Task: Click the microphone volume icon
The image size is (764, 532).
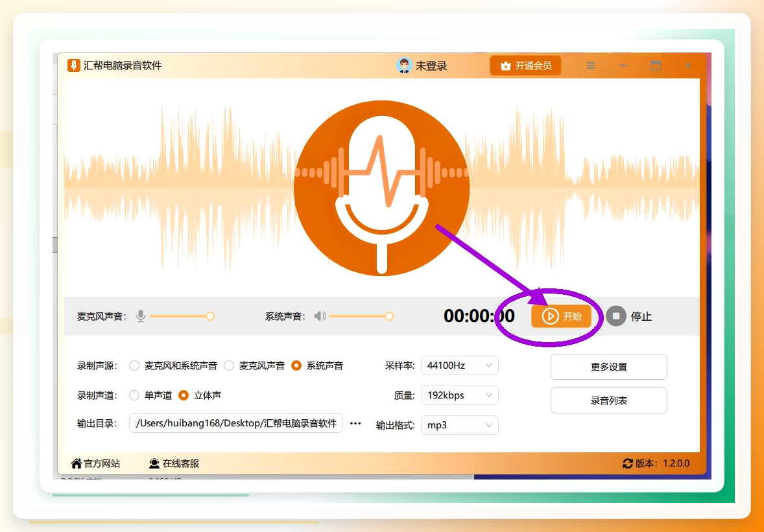Action: coord(141,316)
